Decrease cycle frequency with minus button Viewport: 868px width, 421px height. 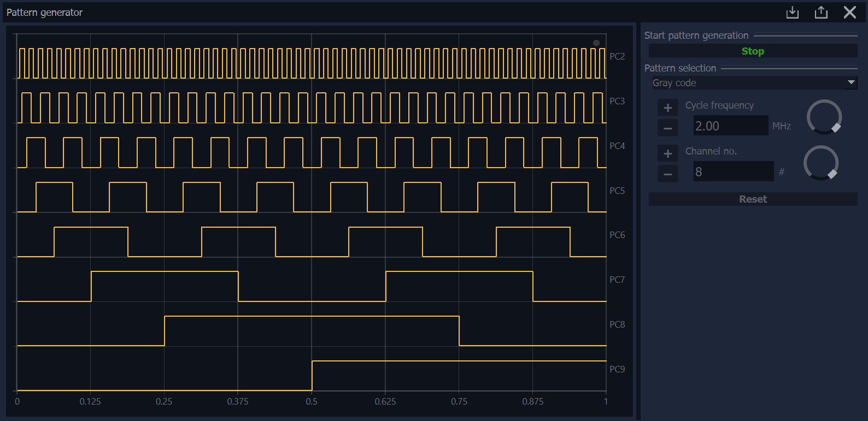(667, 128)
